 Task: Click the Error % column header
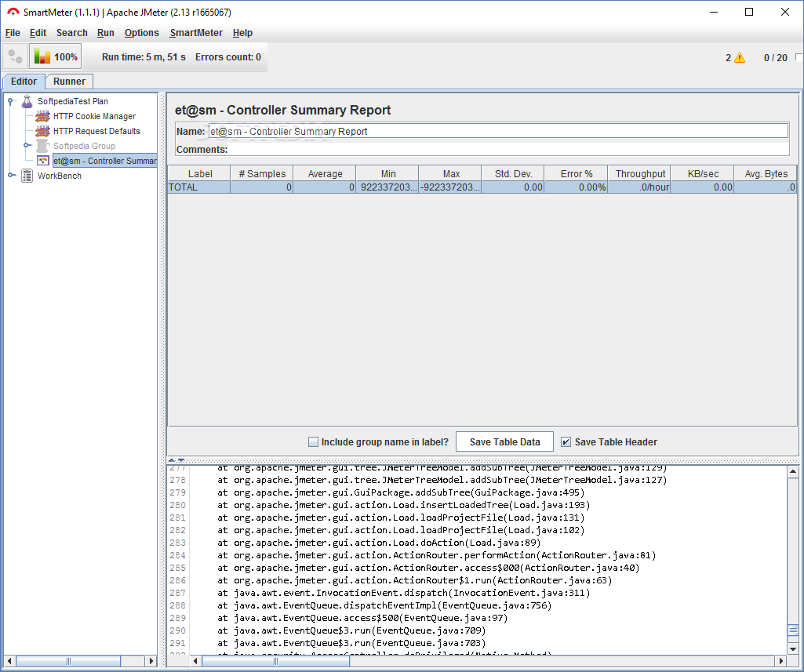point(577,174)
